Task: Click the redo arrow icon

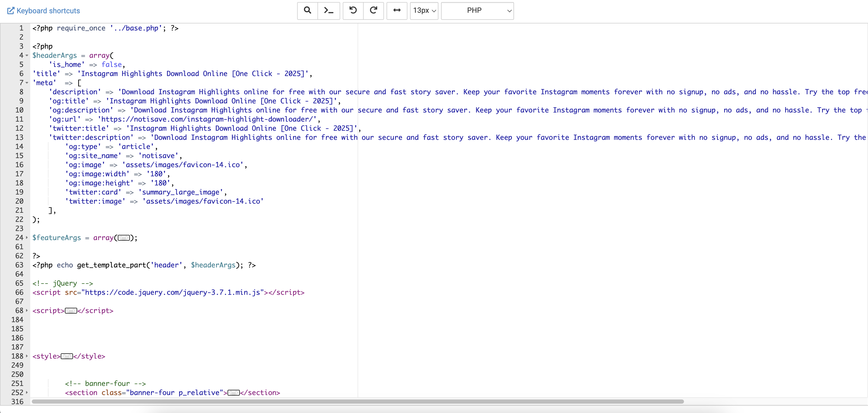Action: pyautogui.click(x=373, y=10)
